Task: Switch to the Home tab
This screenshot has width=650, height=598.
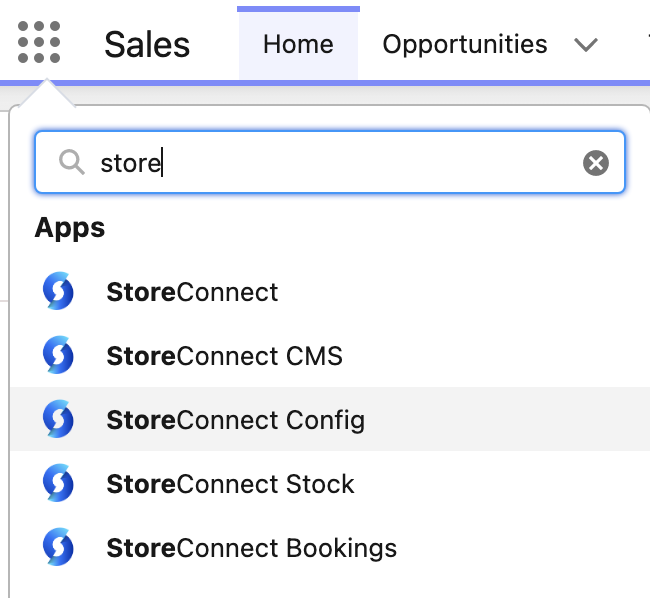Action: point(298,44)
